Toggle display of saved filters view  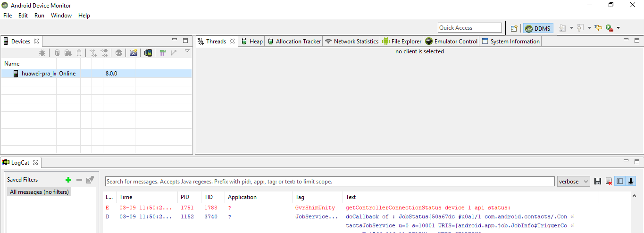click(619, 182)
